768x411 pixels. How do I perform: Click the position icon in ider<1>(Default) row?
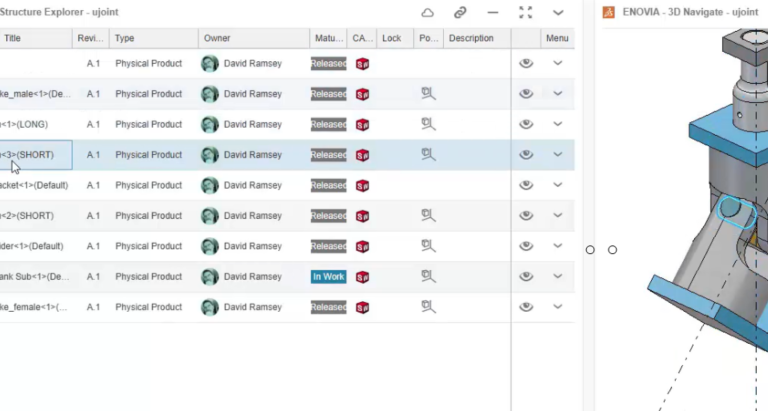(x=429, y=246)
